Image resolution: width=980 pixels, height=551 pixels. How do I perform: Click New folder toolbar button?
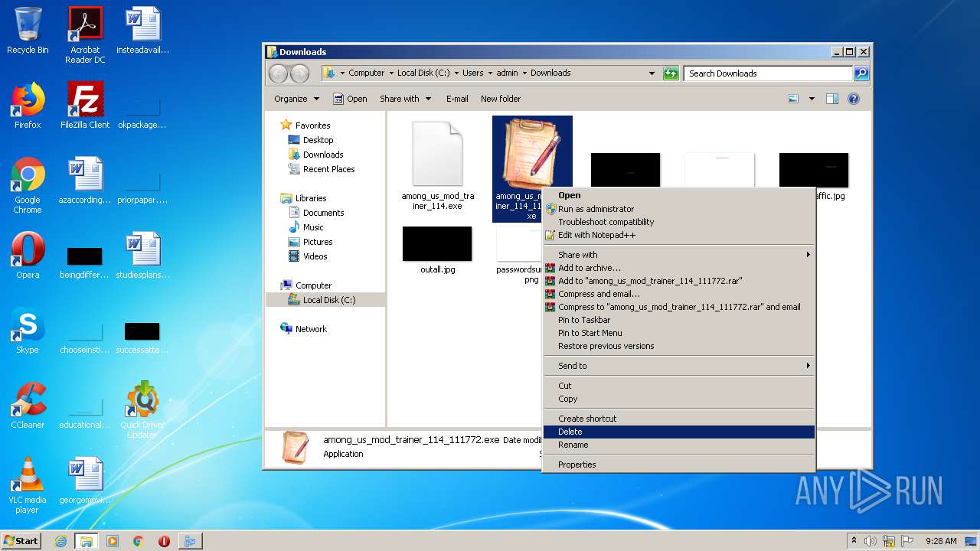coord(501,99)
